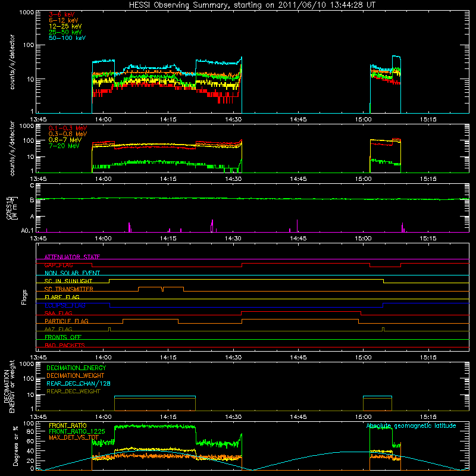Click the 7-20 MeV legend label
The height and width of the screenshot is (476, 476).
[x=64, y=146]
